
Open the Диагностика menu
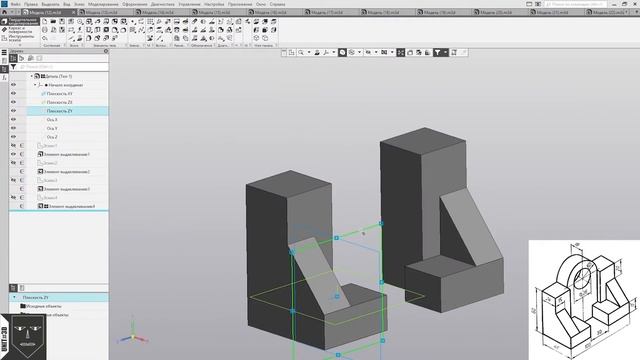(162, 4)
